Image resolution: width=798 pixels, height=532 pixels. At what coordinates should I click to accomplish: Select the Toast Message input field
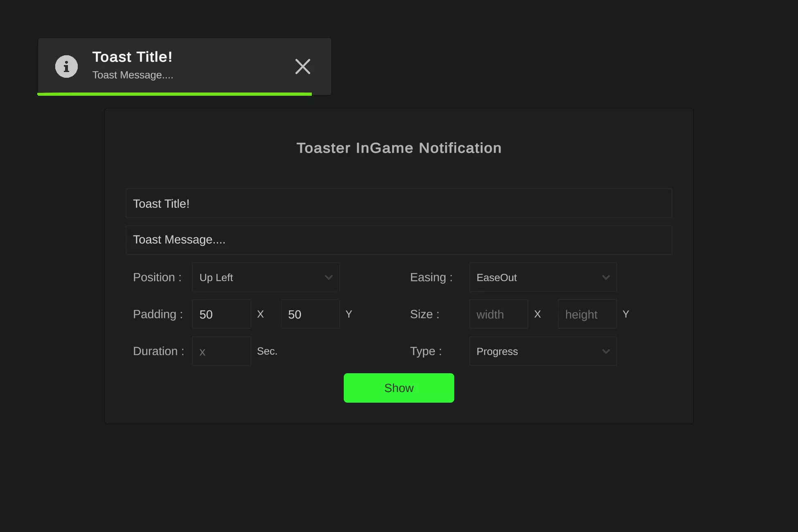[x=398, y=240]
